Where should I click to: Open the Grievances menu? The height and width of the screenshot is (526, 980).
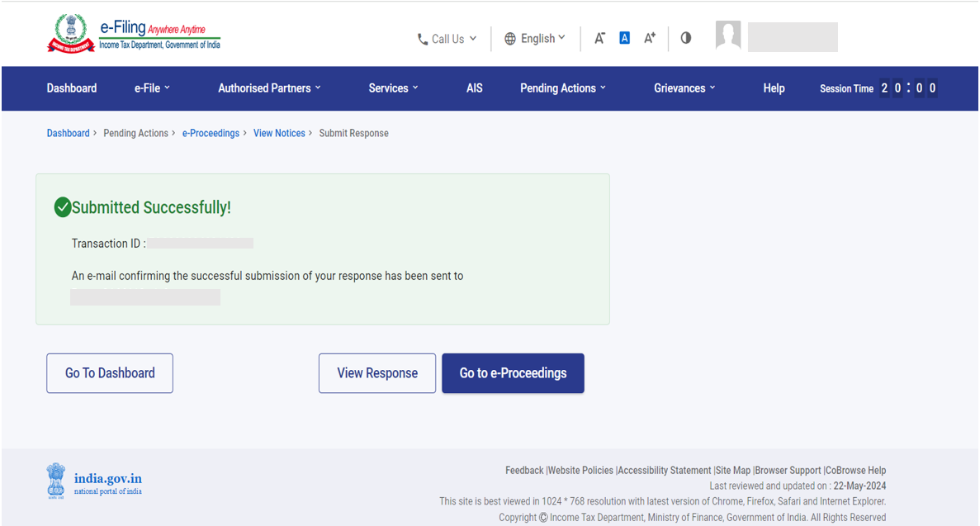(684, 88)
